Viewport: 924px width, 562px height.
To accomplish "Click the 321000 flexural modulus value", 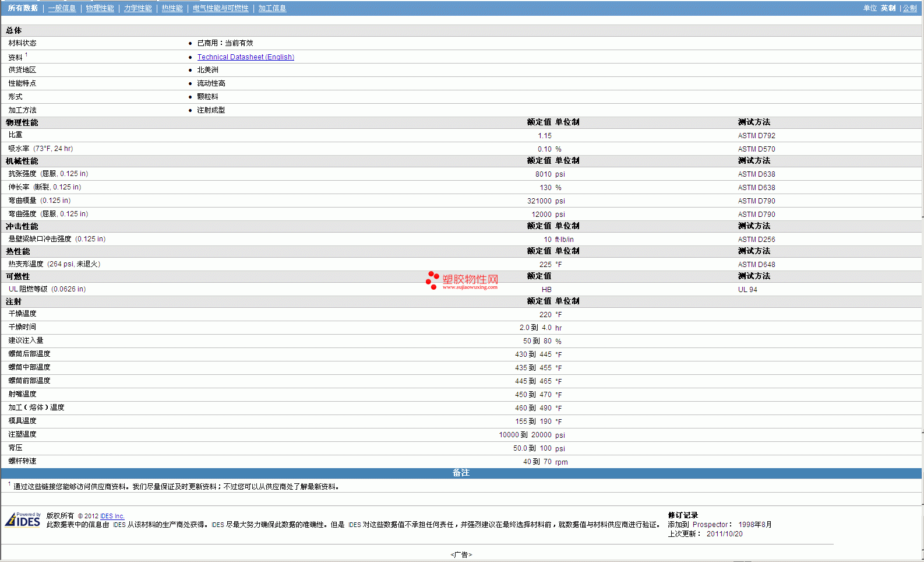I will click(539, 201).
